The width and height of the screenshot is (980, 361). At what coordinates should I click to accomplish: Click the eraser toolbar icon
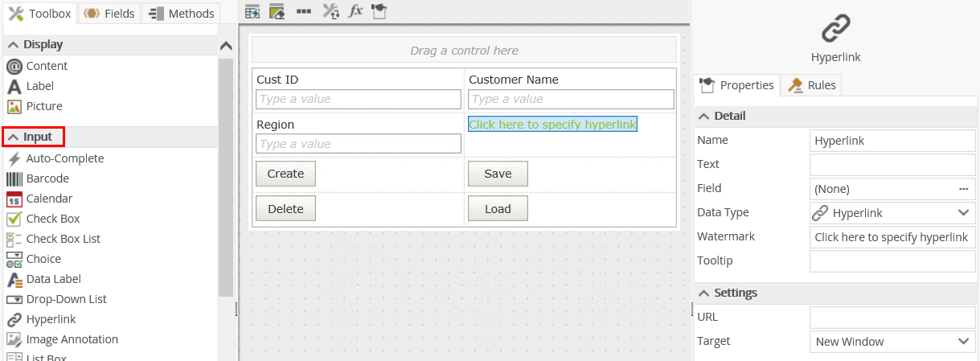[277, 11]
